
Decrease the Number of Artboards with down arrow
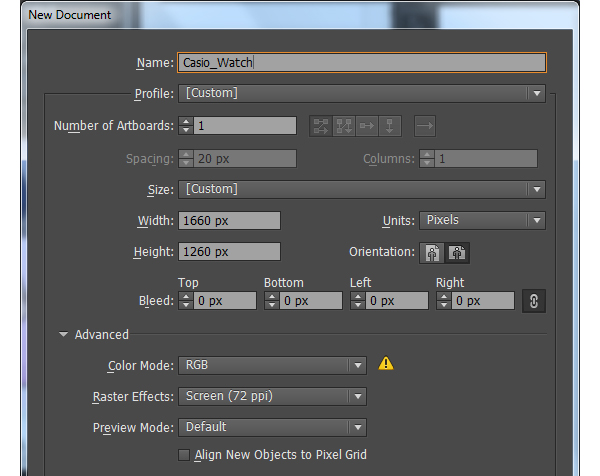coord(186,130)
